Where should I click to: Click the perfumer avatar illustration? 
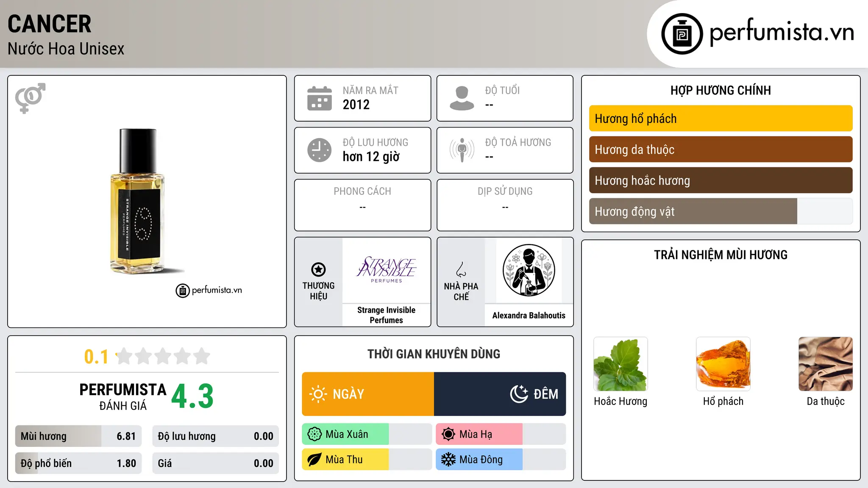(x=529, y=270)
